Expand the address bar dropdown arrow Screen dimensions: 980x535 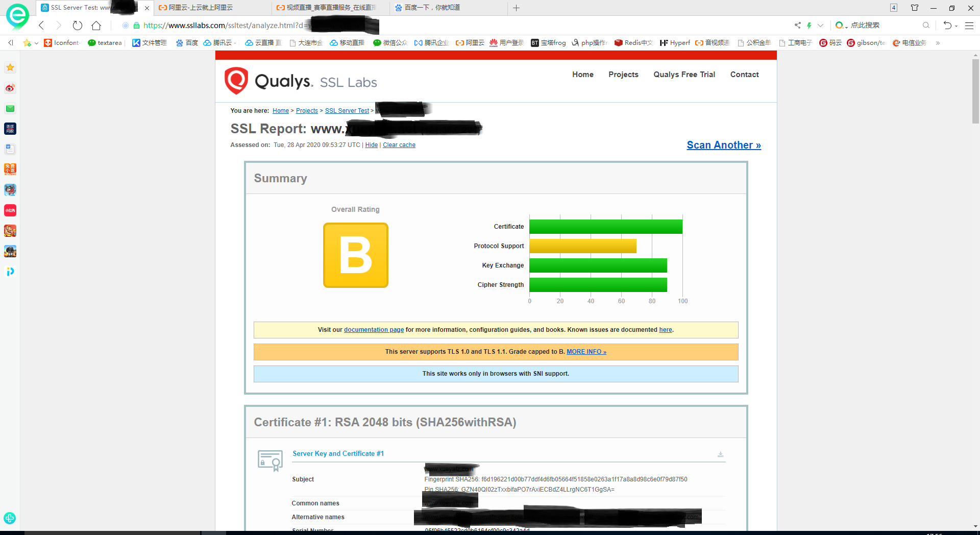820,25
